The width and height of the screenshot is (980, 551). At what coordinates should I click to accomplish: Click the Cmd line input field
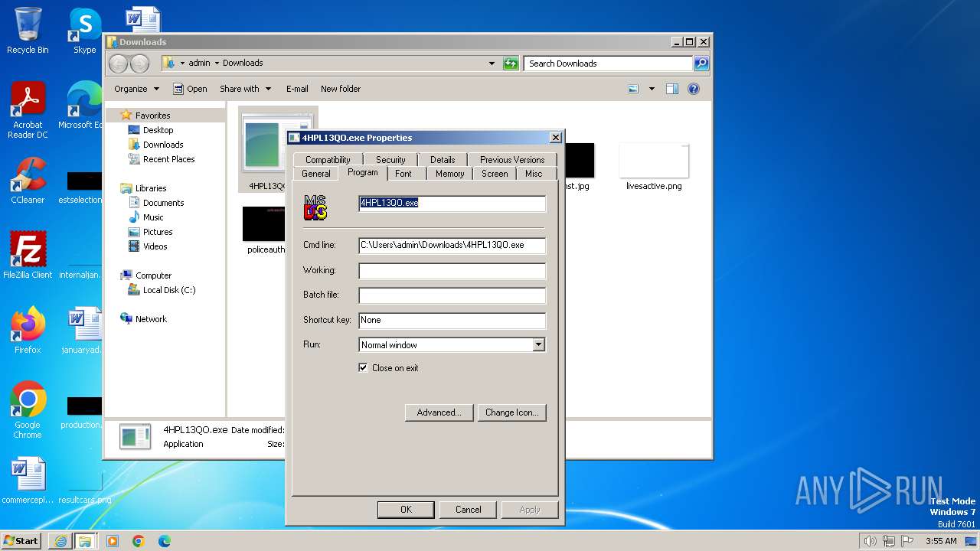452,246
